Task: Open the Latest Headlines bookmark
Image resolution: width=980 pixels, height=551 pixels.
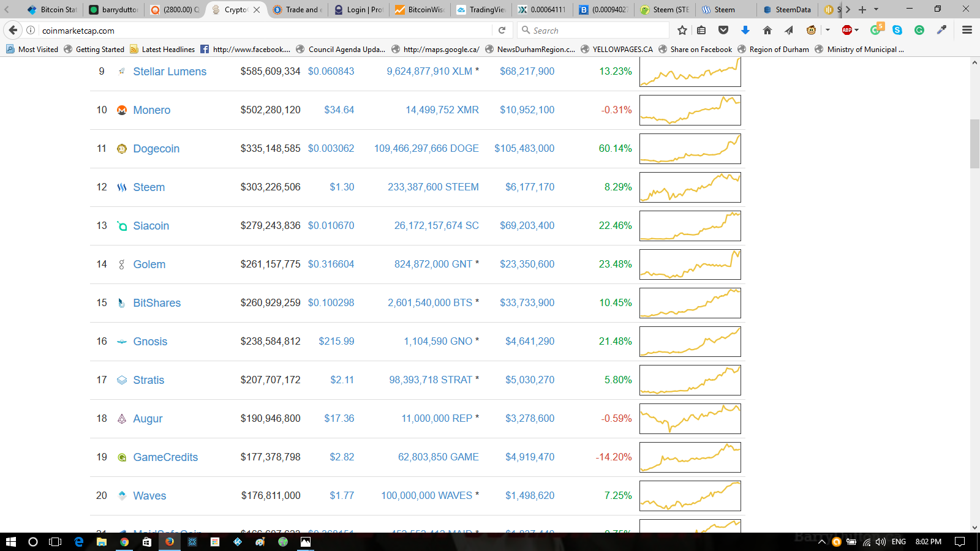Action: (x=162, y=49)
